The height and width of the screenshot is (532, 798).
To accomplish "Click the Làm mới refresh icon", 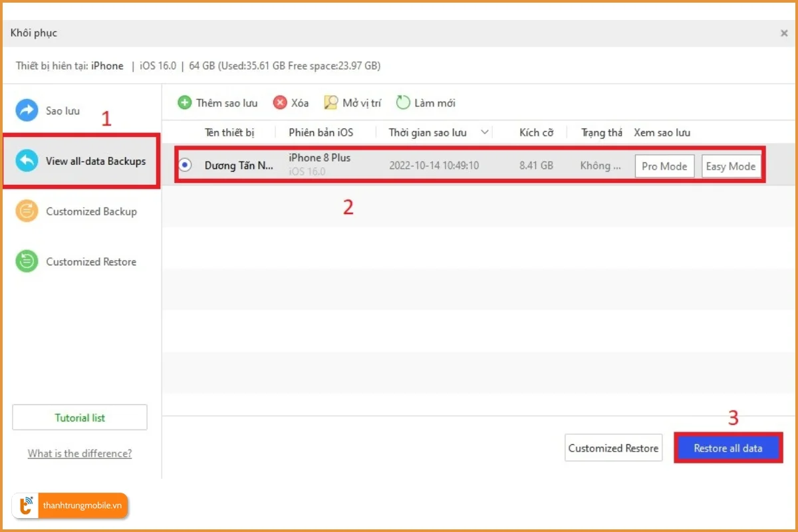I will (x=403, y=103).
